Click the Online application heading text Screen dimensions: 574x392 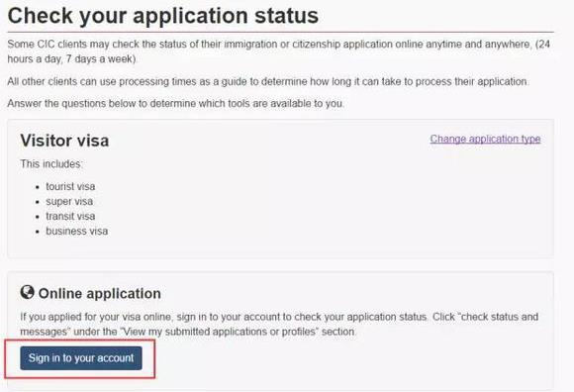100,294
